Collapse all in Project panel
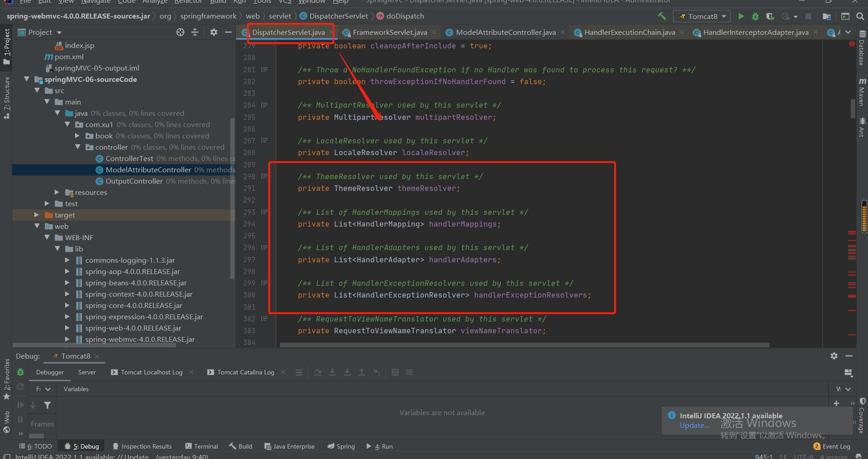The image size is (868, 459). click(x=195, y=32)
